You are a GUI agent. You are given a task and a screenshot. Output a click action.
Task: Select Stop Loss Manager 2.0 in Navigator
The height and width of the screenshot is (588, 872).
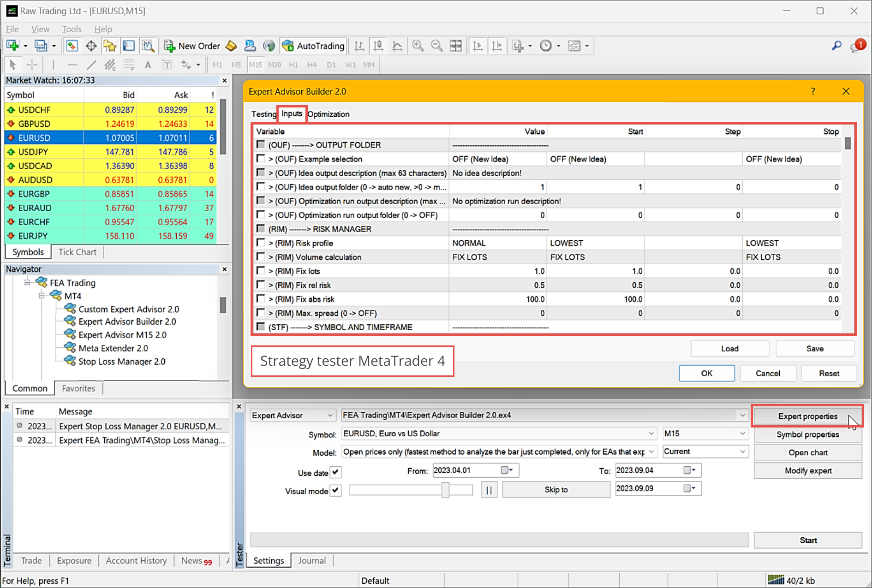[121, 362]
